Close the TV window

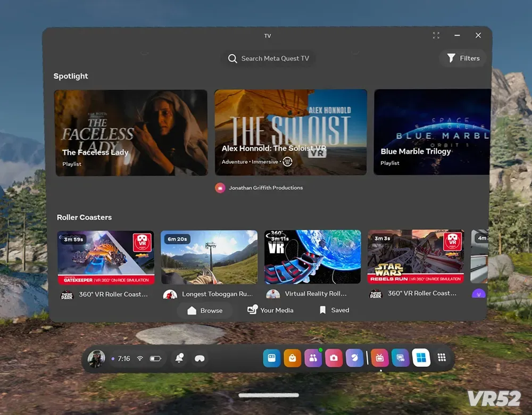coord(478,35)
